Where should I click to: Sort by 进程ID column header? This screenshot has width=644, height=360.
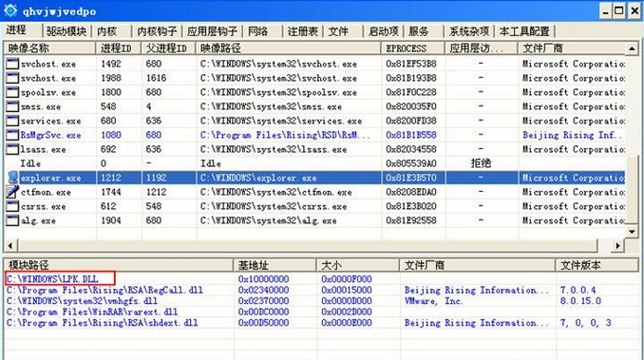[x=119, y=48]
